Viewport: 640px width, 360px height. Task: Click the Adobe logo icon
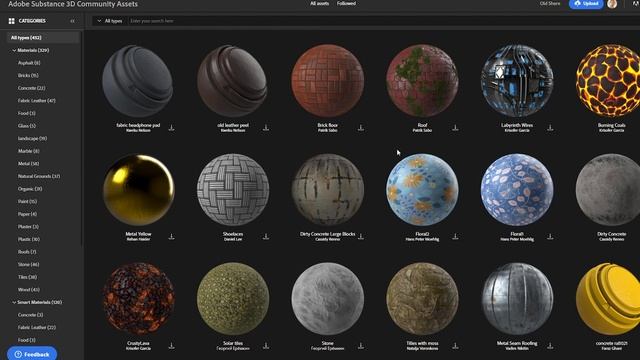(636, 3)
